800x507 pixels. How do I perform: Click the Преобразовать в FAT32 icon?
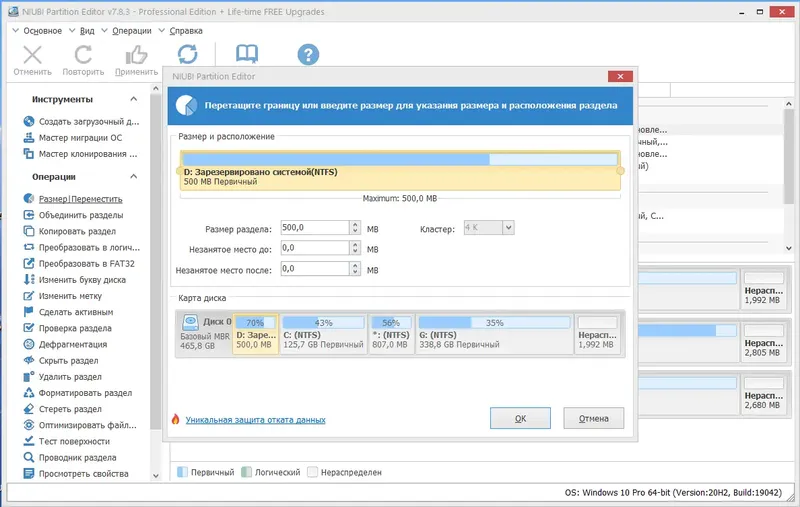(29, 263)
